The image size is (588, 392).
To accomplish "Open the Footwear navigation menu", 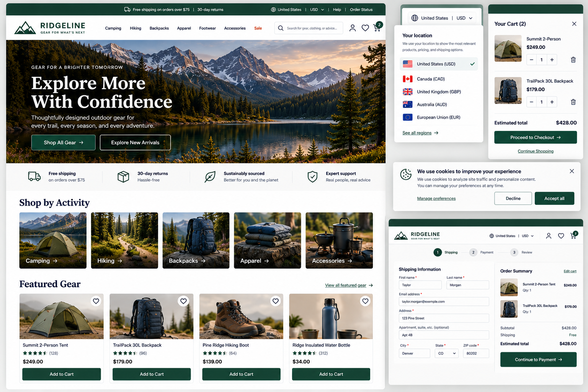I will click(207, 28).
